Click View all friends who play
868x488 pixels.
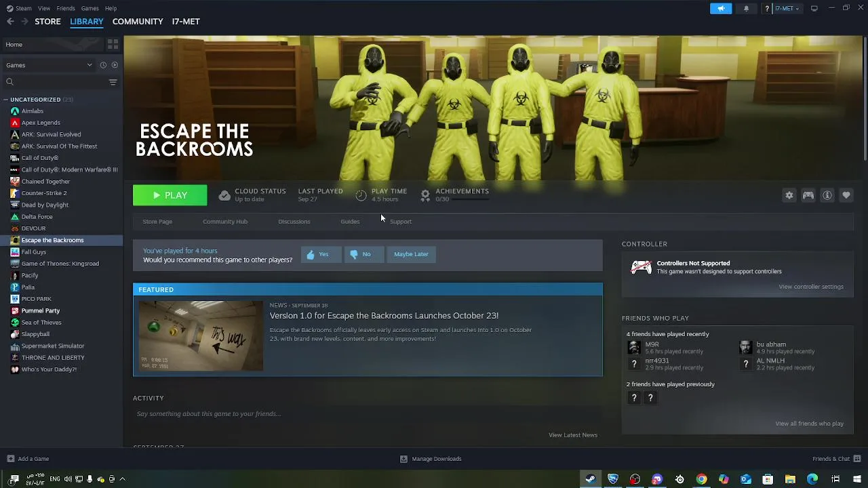click(x=809, y=424)
